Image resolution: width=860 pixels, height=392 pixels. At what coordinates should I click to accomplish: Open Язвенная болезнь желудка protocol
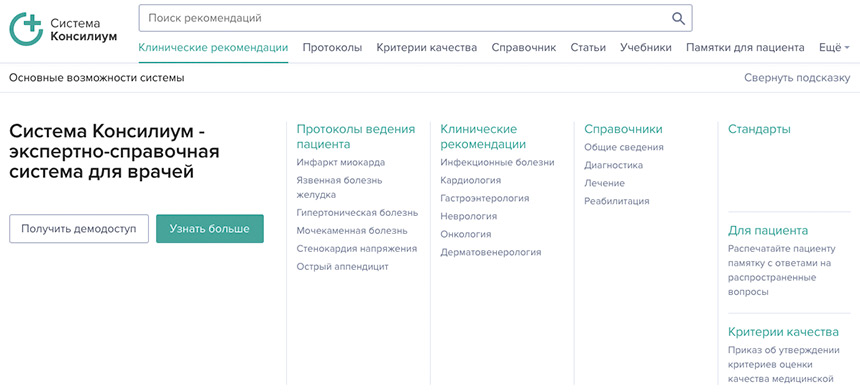coord(339,188)
